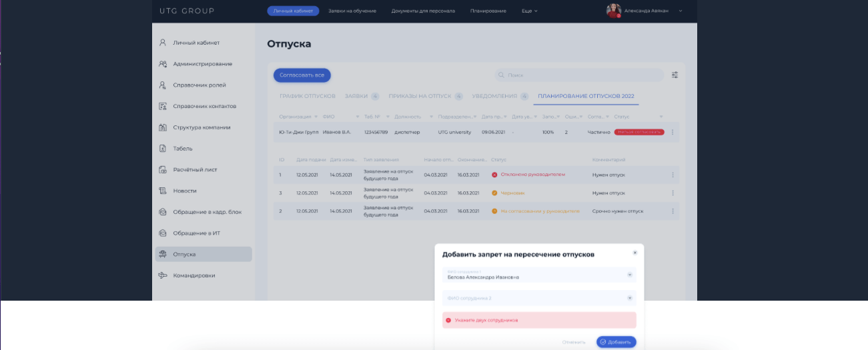Open Заявки на обучение in top menu
Screen dimensions: 868x350
[x=352, y=11]
